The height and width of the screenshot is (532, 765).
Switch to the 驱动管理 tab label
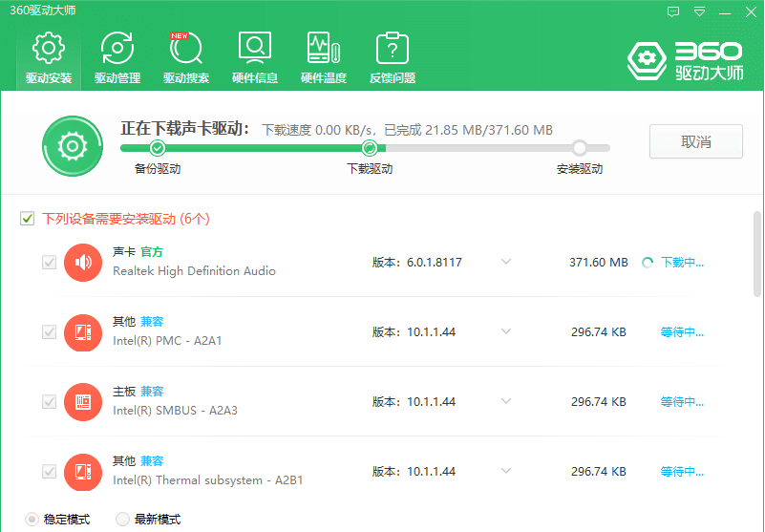[117, 78]
